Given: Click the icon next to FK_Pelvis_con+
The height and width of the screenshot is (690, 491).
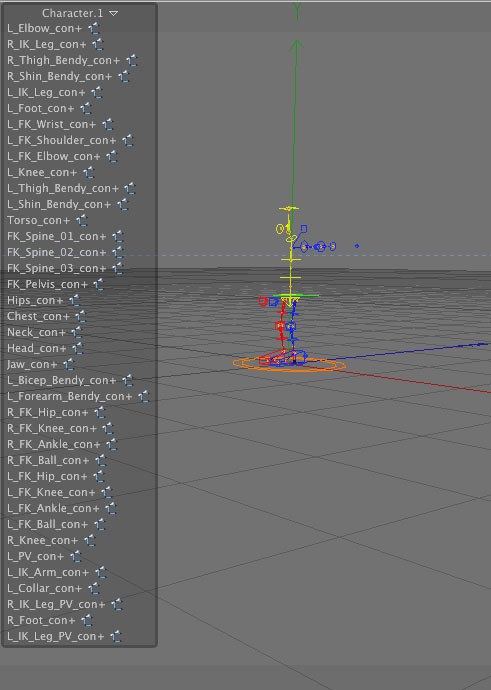Looking at the screenshot, I should tap(99, 284).
